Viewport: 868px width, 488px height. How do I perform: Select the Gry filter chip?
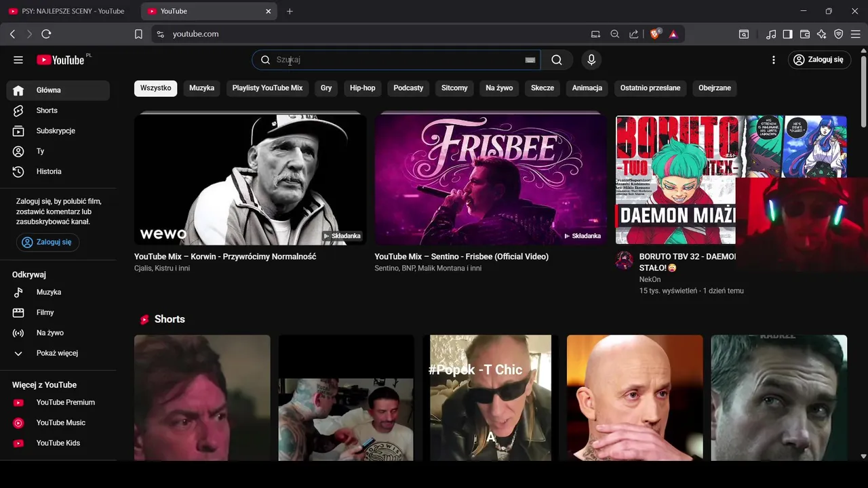pos(326,88)
